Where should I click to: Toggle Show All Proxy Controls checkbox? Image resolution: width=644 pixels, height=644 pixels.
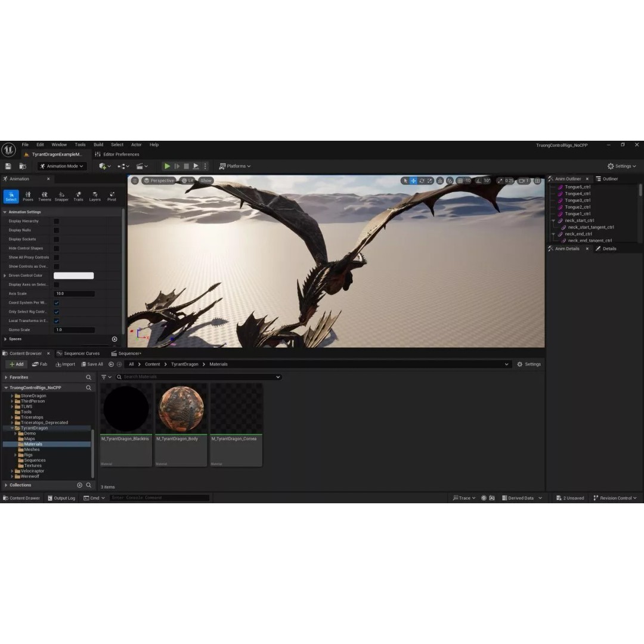click(x=57, y=258)
